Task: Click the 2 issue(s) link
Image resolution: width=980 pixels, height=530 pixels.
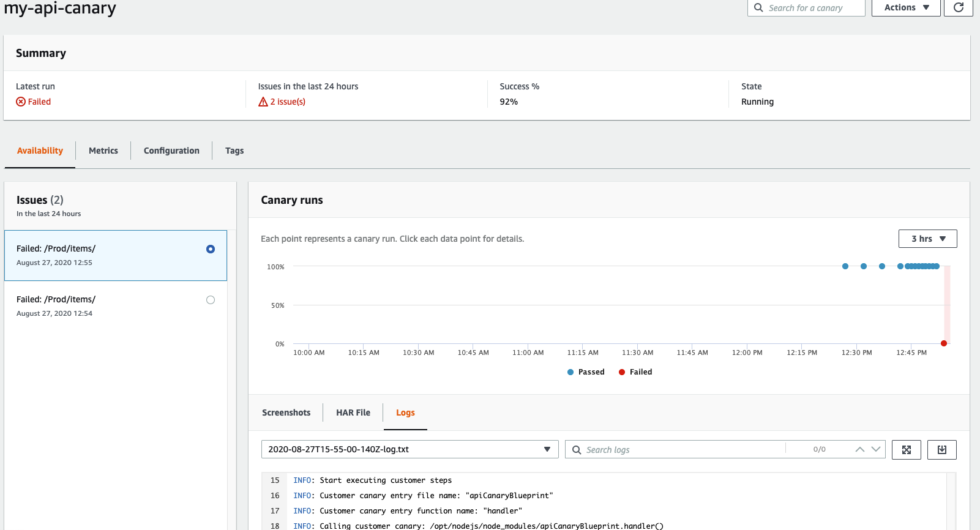Action: point(288,102)
